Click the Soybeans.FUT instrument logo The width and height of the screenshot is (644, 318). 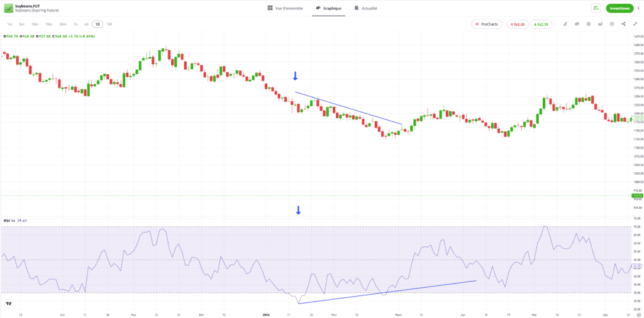pyautogui.click(x=9, y=8)
